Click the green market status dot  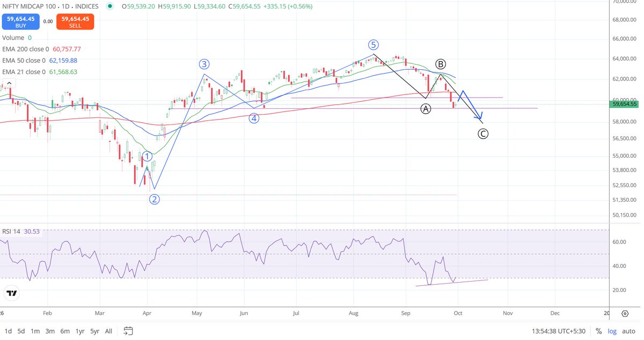110,6
